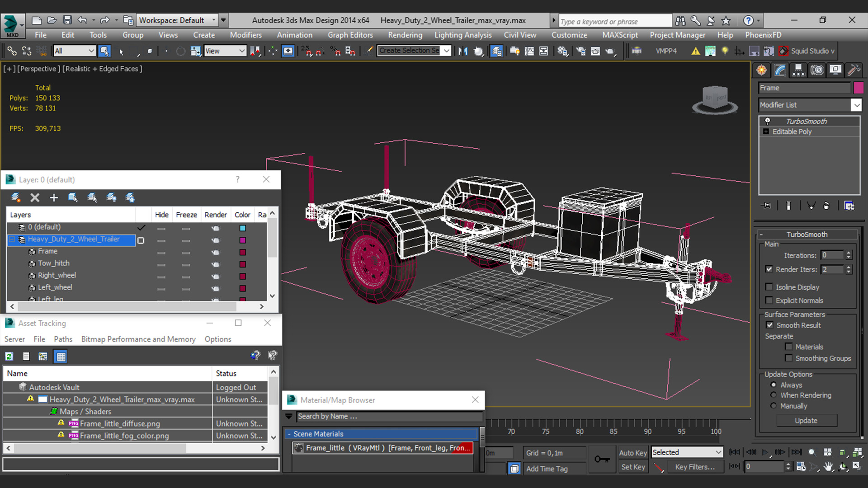868x488 pixels.
Task: Open the Modifier List dropdown
Action: click(x=810, y=105)
